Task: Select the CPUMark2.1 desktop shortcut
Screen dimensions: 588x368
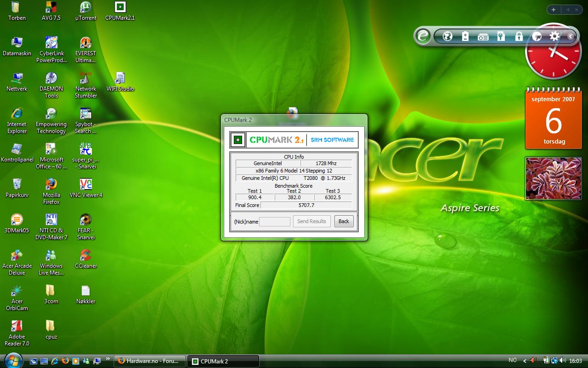Action: [120, 11]
